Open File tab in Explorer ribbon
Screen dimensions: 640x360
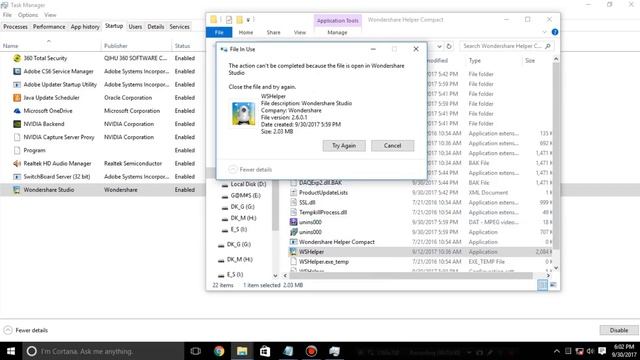pos(219,32)
